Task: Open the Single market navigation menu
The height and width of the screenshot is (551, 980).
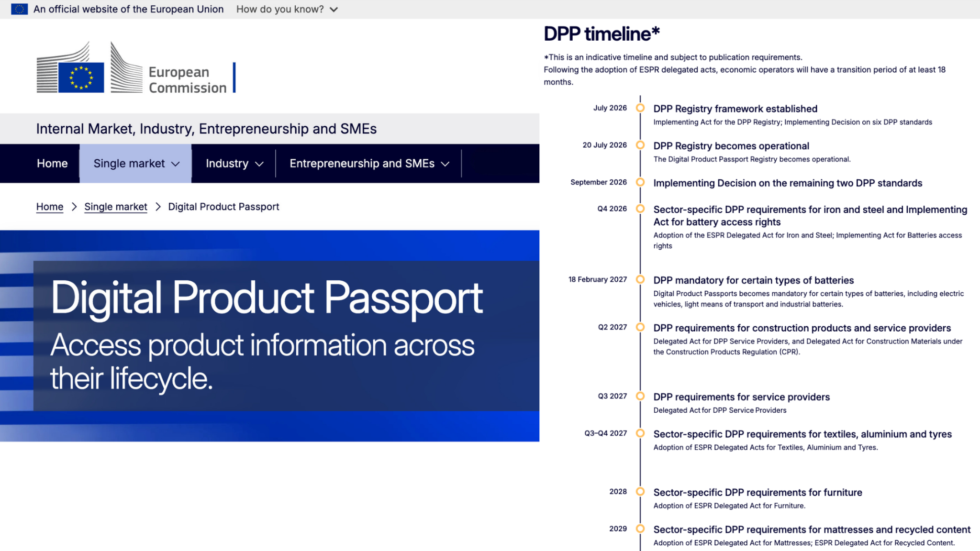Action: point(136,164)
